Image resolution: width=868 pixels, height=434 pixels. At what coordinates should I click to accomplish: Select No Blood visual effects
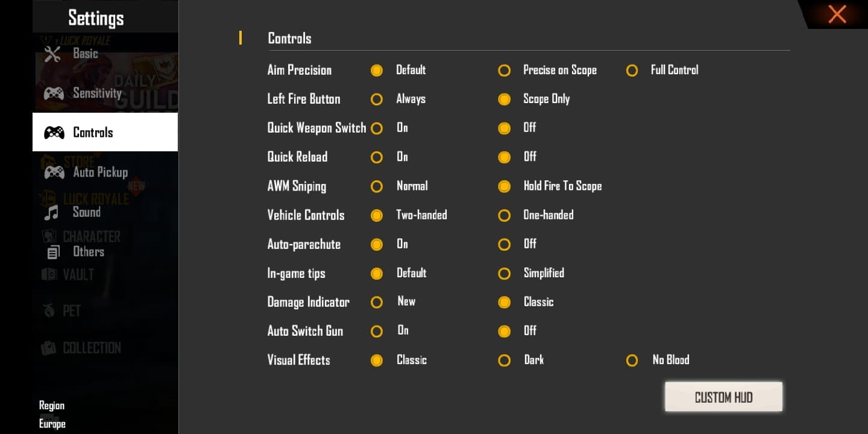click(x=632, y=360)
